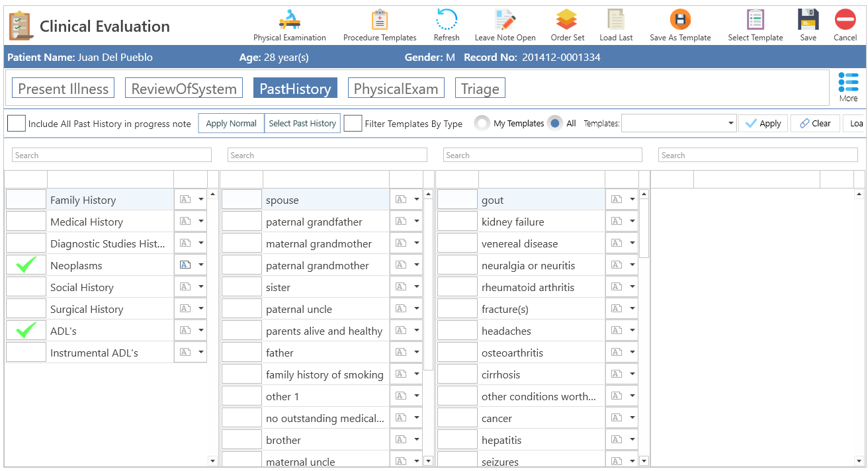Open Procedure Templates

pos(380,20)
